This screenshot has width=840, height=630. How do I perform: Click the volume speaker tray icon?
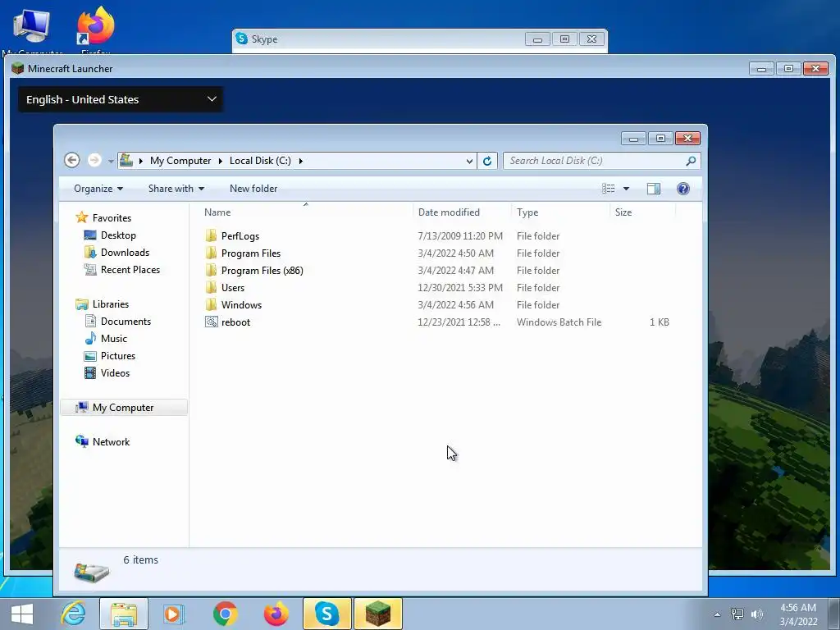[x=756, y=614]
